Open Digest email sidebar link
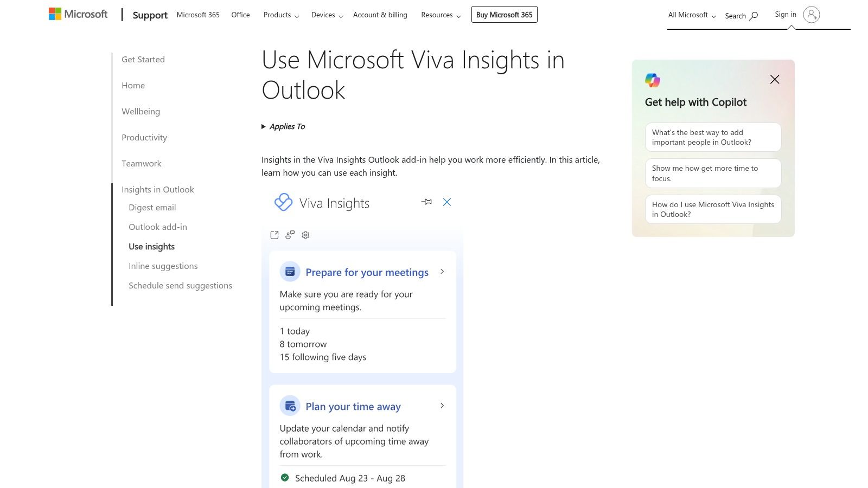The height and width of the screenshot is (488, 868). click(152, 208)
